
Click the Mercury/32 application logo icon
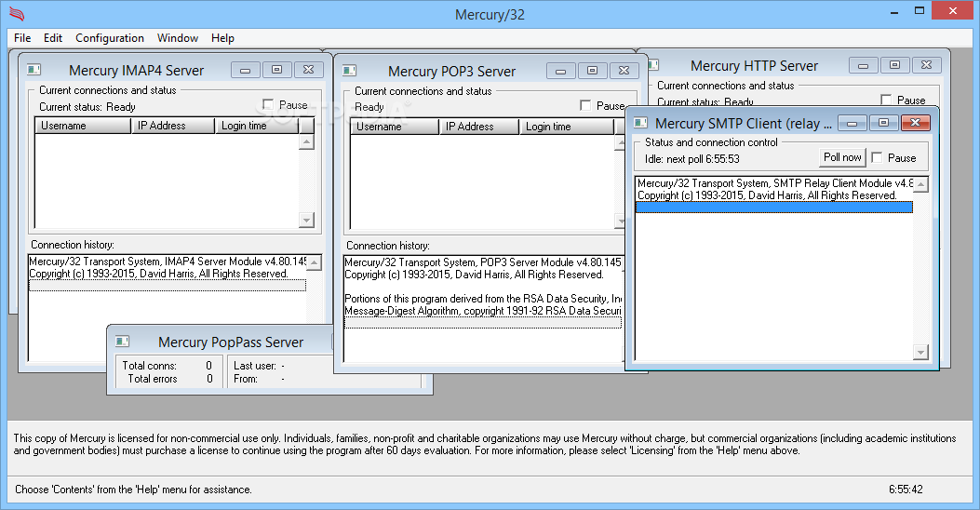[17, 13]
